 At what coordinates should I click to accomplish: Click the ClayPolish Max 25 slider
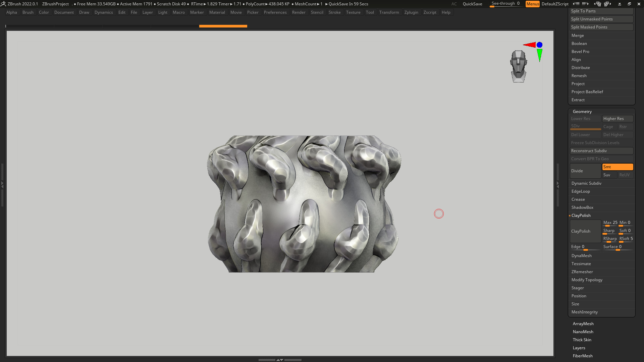click(x=610, y=223)
